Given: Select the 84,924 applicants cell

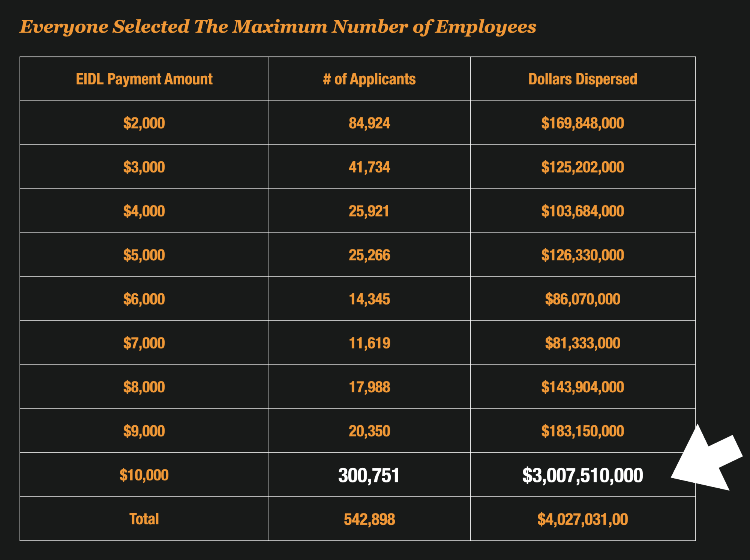Looking at the screenshot, I should coord(369,123).
